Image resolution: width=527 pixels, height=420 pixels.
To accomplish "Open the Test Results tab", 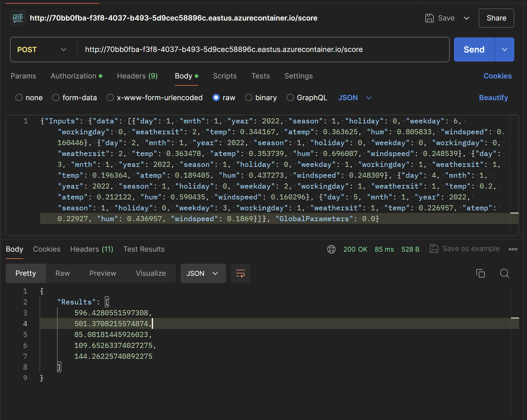I will 144,249.
